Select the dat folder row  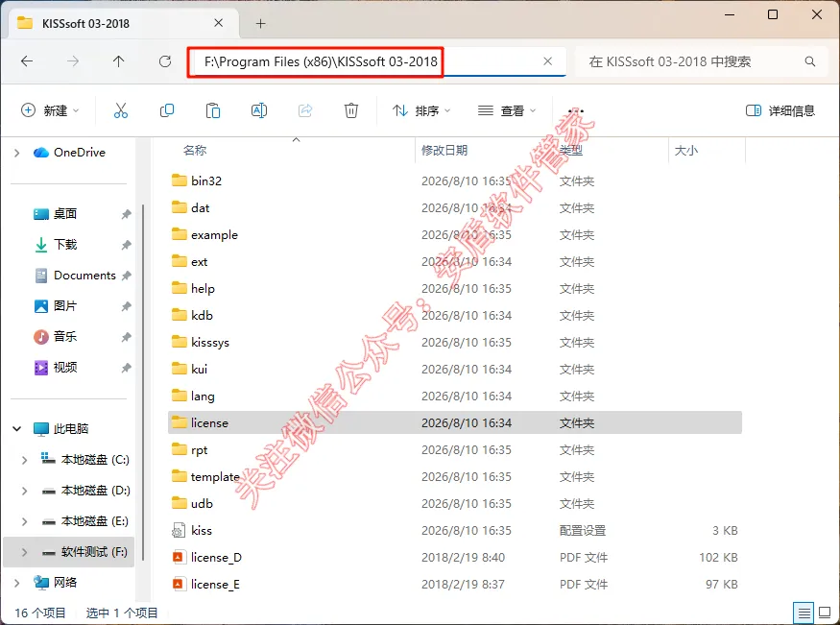[x=454, y=207]
